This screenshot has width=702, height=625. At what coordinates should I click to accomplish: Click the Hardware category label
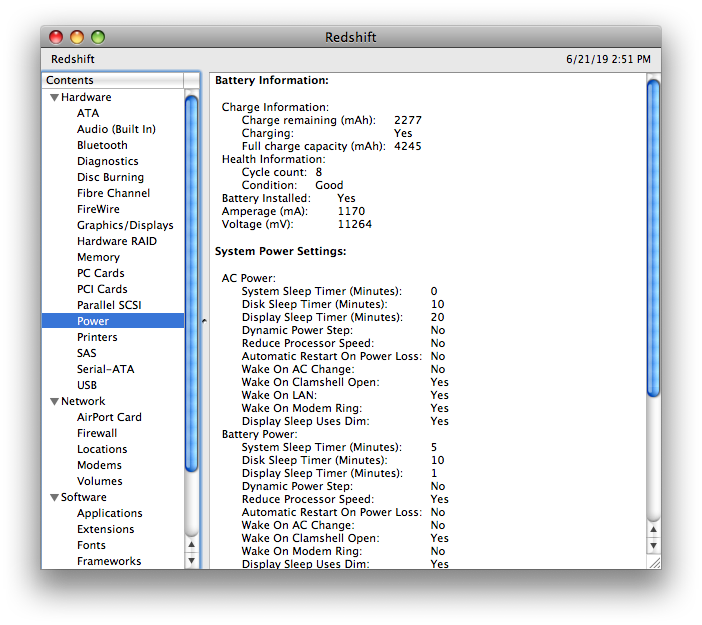[x=86, y=98]
